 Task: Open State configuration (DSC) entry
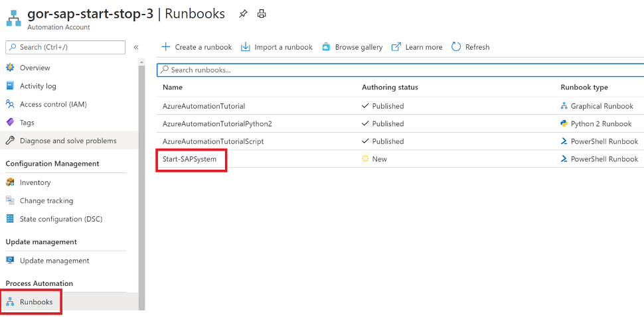tap(61, 219)
